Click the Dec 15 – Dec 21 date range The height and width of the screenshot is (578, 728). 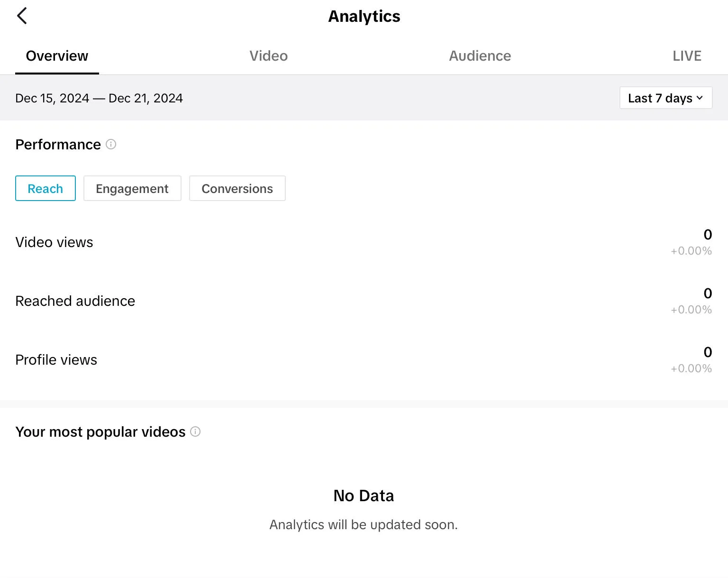click(99, 98)
